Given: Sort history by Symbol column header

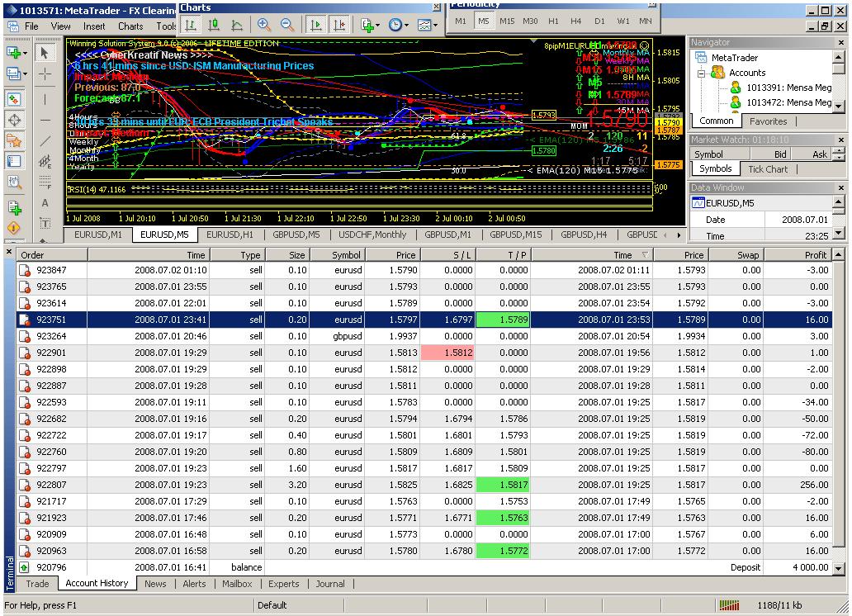Looking at the screenshot, I should 338,254.
